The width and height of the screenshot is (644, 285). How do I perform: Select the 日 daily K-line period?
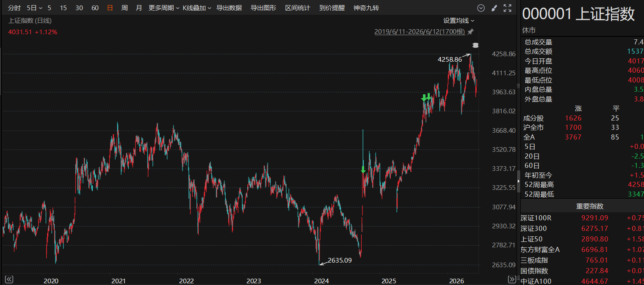110,8
